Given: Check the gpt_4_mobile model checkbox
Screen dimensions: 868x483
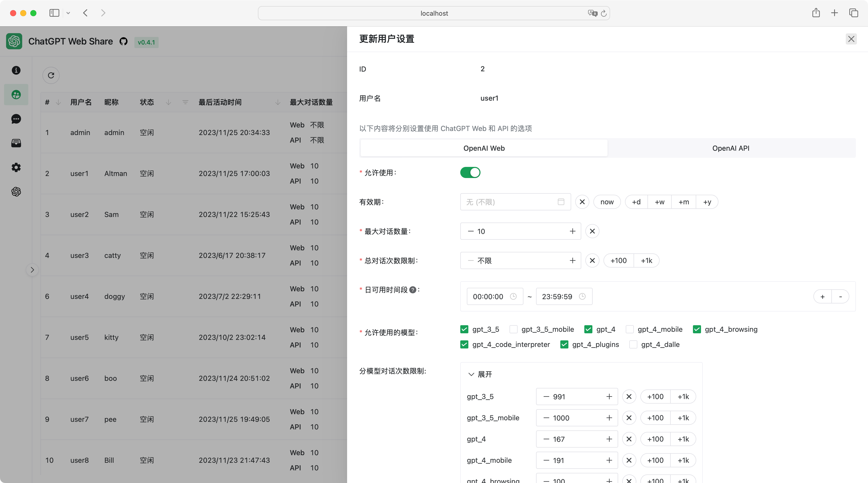Looking at the screenshot, I should 630,329.
